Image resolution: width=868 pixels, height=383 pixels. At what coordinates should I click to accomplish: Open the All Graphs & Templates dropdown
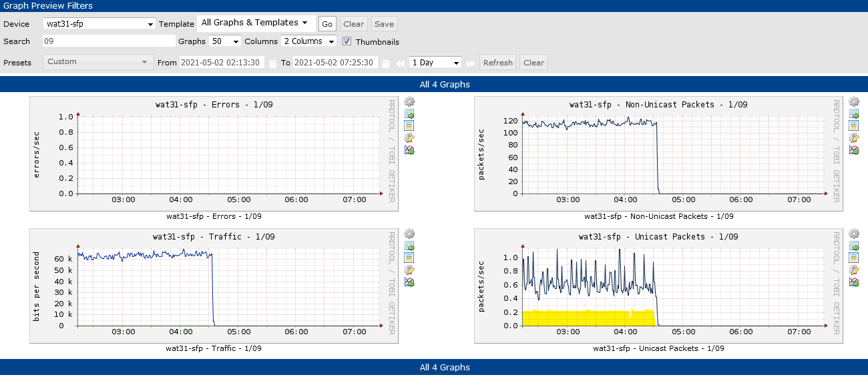click(256, 23)
